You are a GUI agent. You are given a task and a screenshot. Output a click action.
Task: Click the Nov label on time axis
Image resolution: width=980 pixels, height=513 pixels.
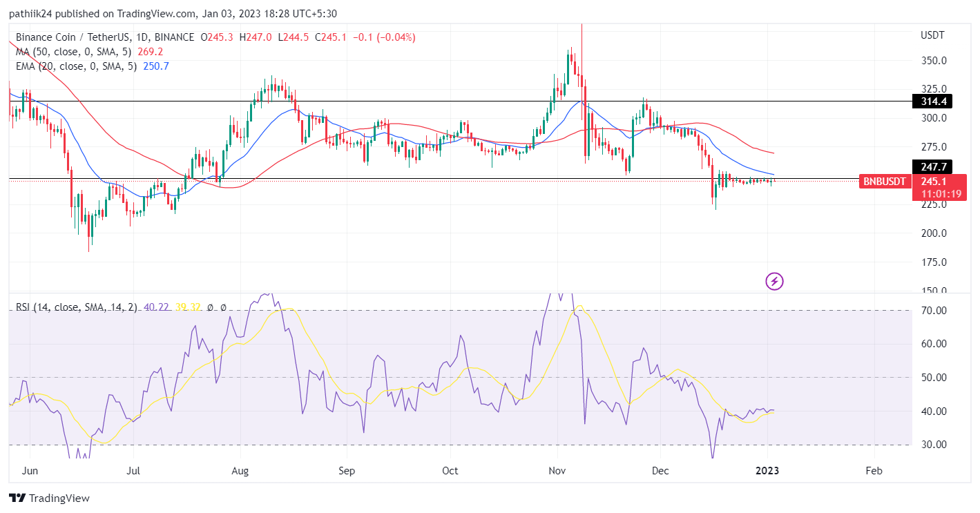[x=557, y=471]
